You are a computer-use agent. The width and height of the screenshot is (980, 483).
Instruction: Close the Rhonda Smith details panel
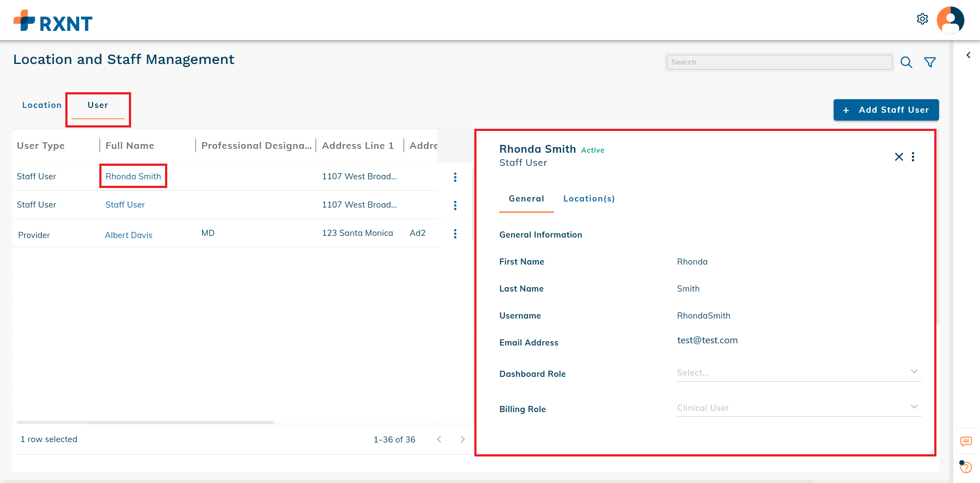click(899, 157)
